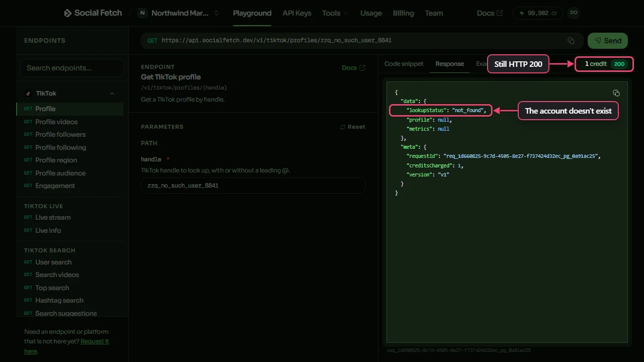
Task: Click the request URL bar
Action: coord(362,41)
